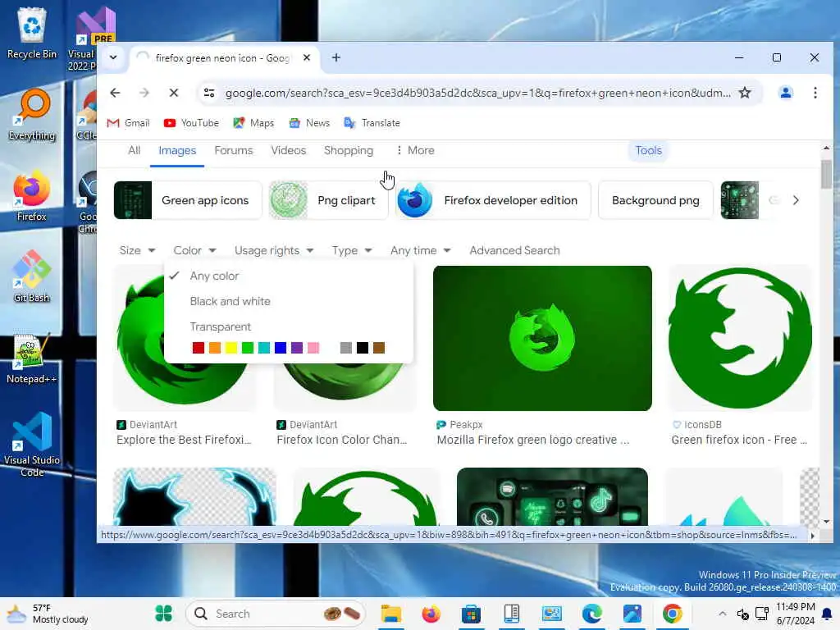The height and width of the screenshot is (630, 840).
Task: Open the Translate bookmark
Action: (372, 123)
